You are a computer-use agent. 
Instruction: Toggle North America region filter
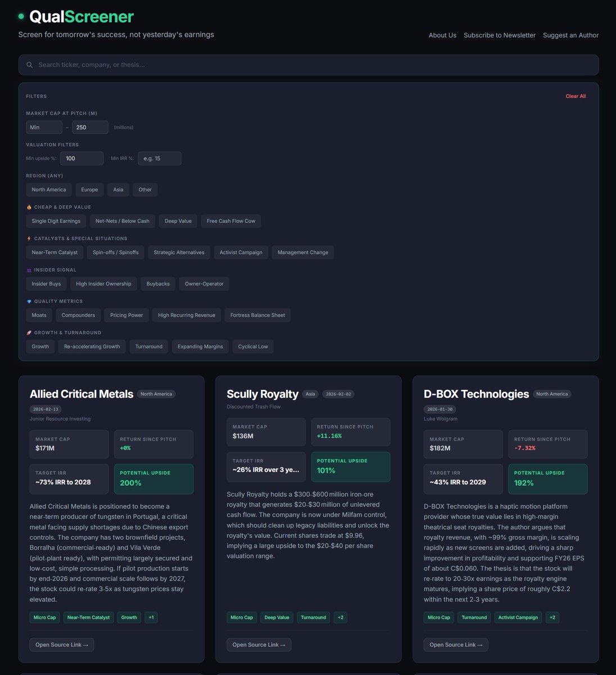click(49, 190)
